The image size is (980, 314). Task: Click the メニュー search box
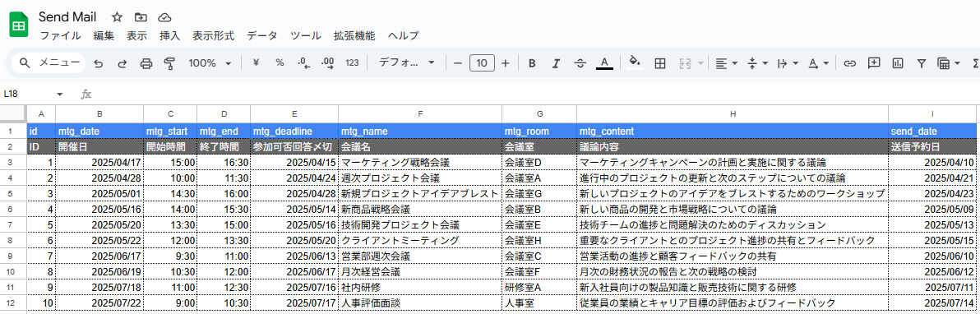tap(49, 62)
